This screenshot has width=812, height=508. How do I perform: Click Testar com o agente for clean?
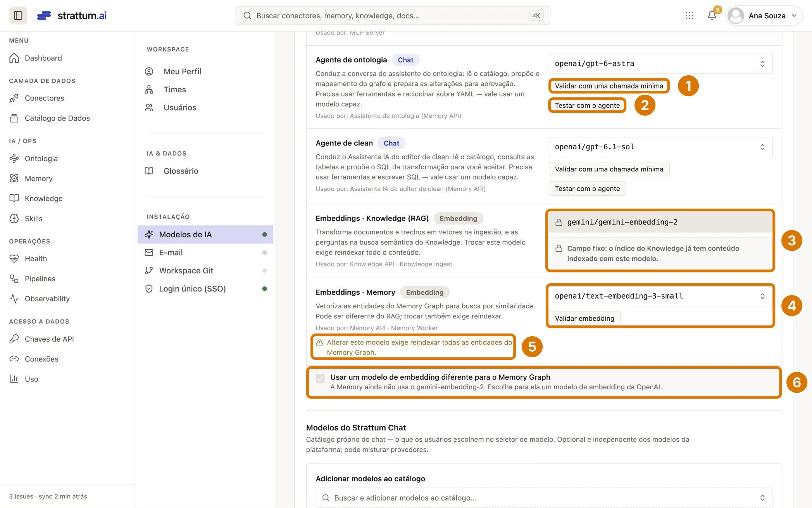point(587,188)
